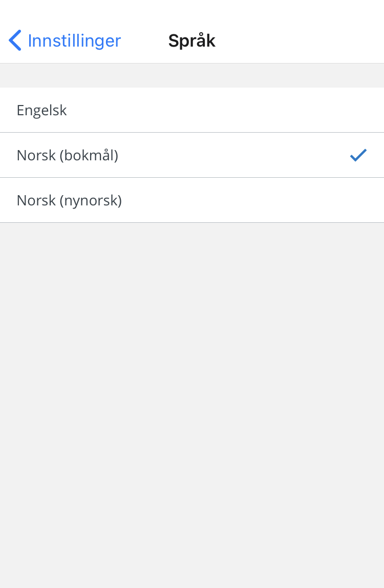Image resolution: width=384 pixels, height=588 pixels.
Task: Click the blank gray area under the list
Action: pyautogui.click(x=192, y=405)
